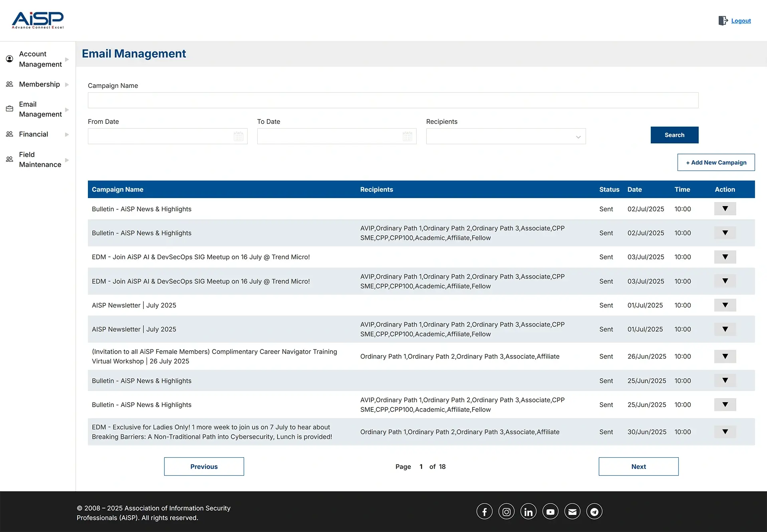
Task: Expand action arrow for 26/Jun/2025 campaign
Action: coord(725,356)
